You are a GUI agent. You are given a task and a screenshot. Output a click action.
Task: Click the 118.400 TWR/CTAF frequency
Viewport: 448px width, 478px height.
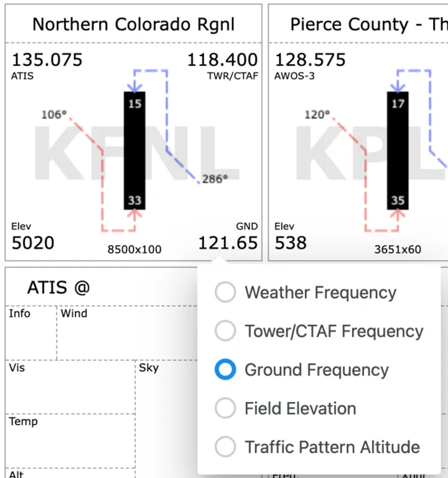[222, 60]
